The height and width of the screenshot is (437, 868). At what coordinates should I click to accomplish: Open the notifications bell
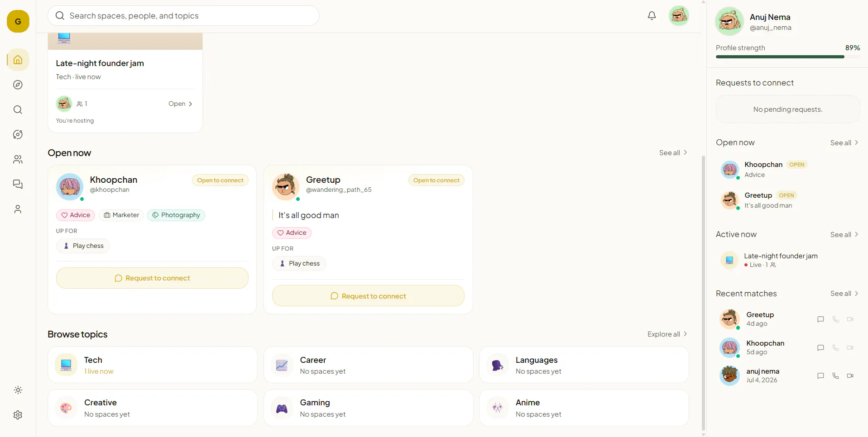[652, 16]
